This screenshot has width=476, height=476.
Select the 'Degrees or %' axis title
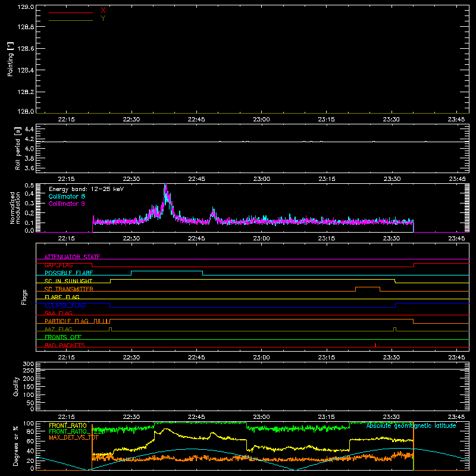(15, 446)
